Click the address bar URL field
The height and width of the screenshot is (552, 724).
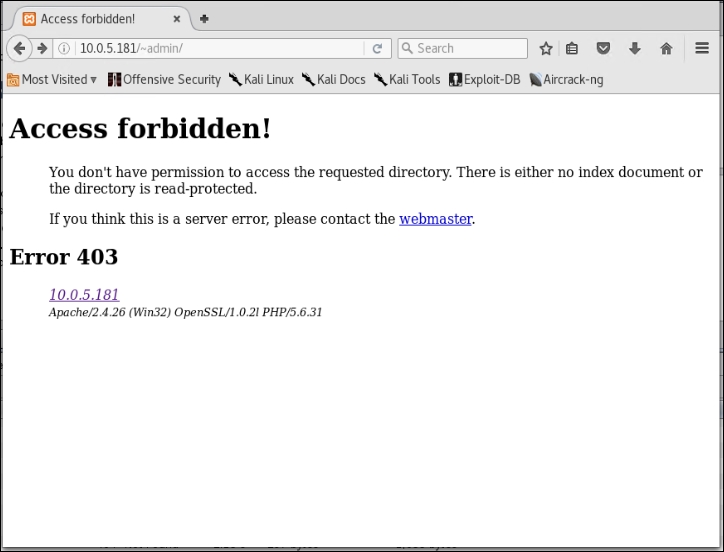(221, 48)
